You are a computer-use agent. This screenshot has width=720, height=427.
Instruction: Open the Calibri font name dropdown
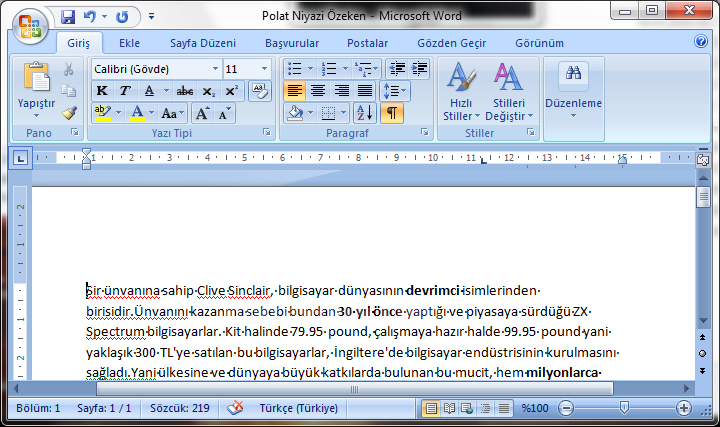[215, 69]
